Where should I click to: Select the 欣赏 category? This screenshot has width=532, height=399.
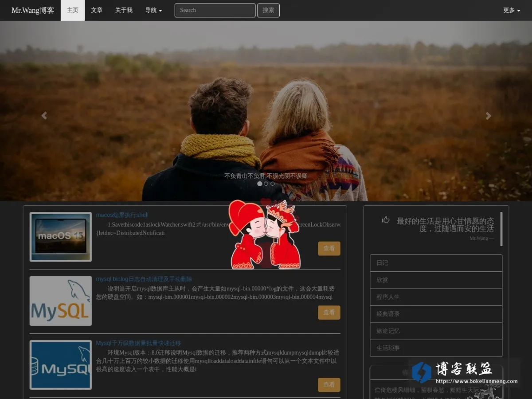pyautogui.click(x=436, y=280)
